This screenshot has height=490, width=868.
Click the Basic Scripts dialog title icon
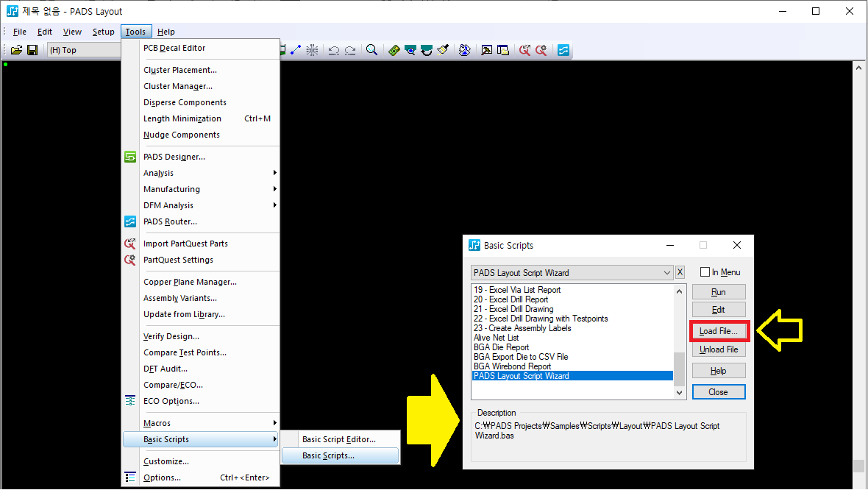(x=474, y=245)
